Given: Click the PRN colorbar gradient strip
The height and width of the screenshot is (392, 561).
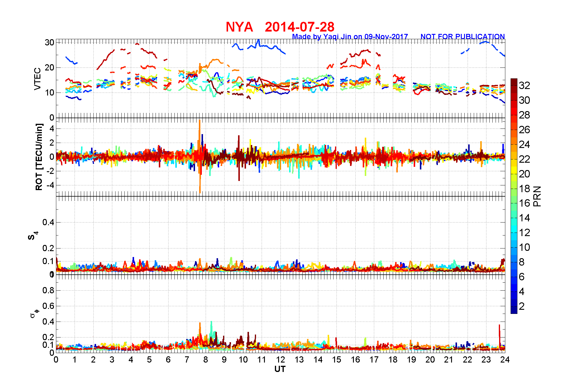Looking at the screenshot, I should tap(514, 196).
